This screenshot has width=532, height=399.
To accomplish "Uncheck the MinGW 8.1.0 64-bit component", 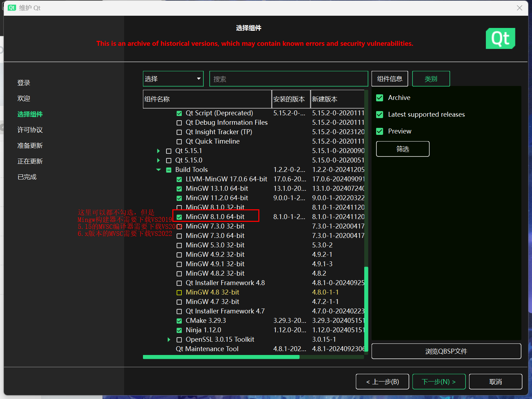I will point(179,217).
